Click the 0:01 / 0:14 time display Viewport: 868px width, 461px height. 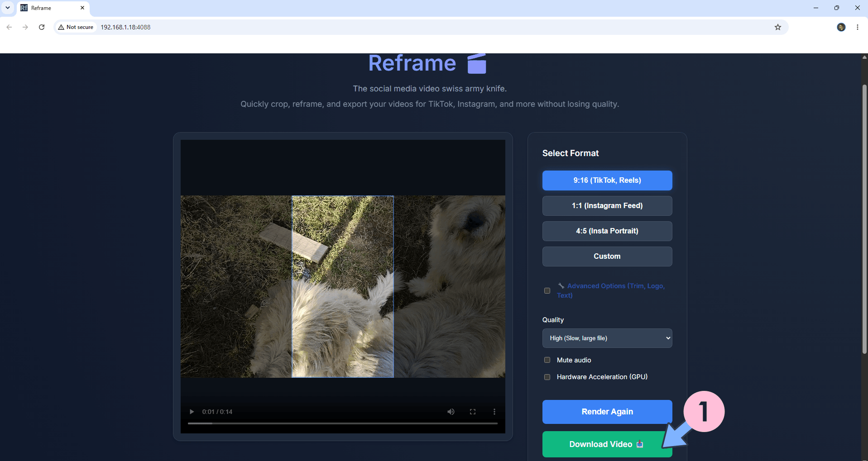217,412
